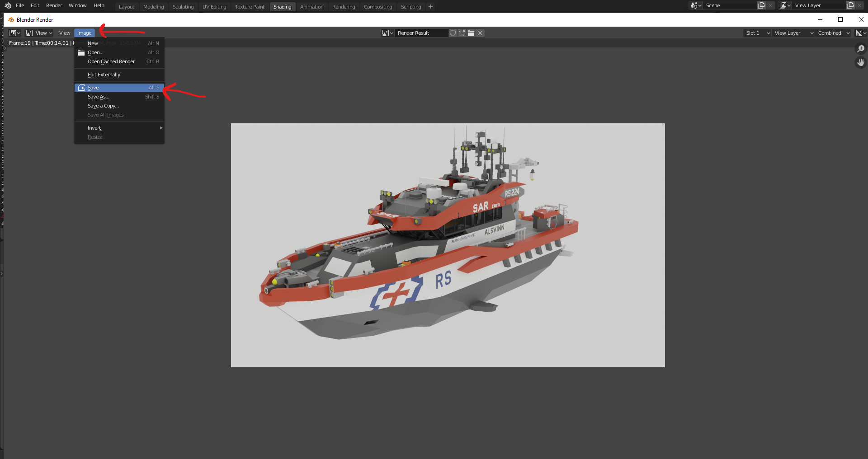Open the Render menu
868x459 pixels.
pos(54,6)
